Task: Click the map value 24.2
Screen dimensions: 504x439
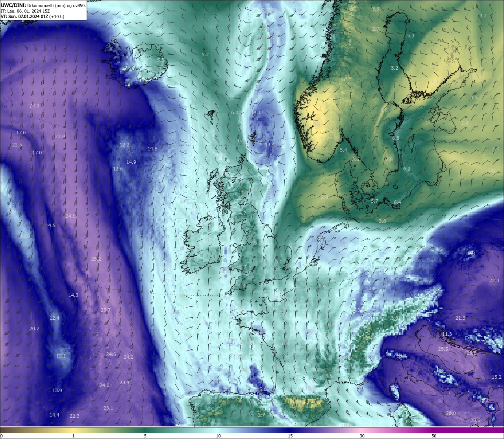Action: coord(128,357)
